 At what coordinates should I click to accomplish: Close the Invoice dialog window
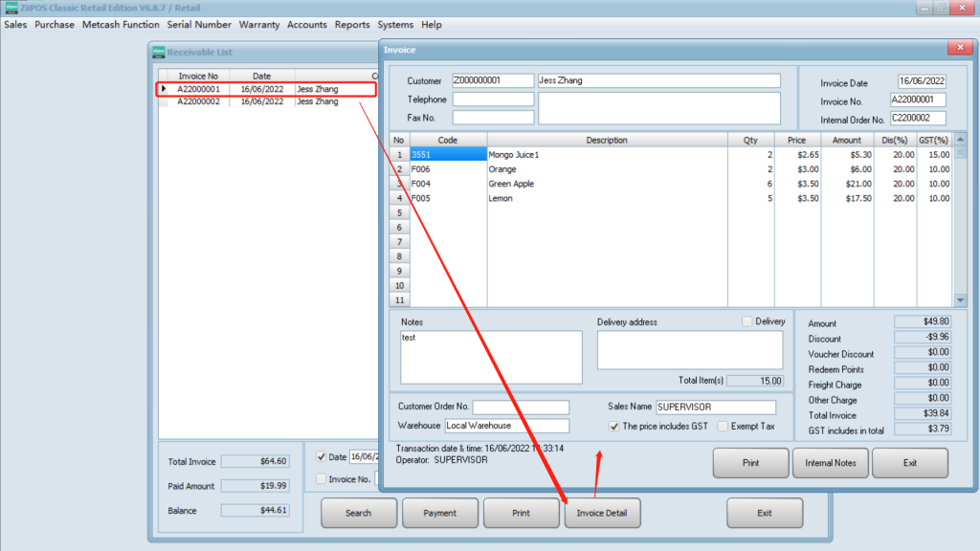coord(958,48)
